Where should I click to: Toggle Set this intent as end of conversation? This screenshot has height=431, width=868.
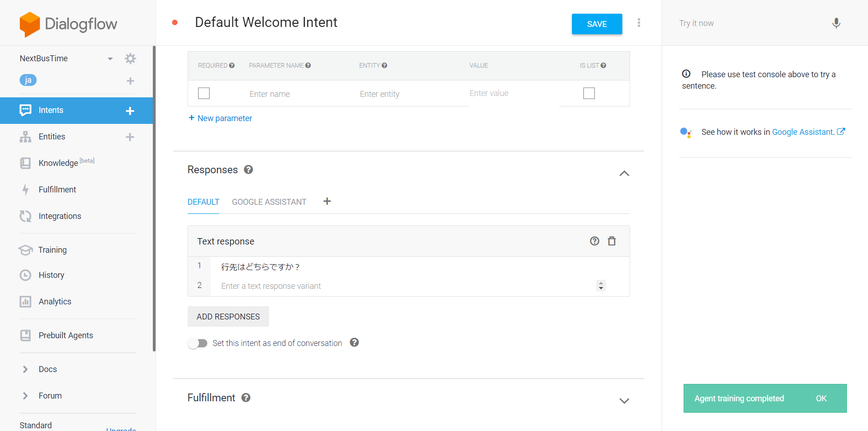click(x=198, y=343)
